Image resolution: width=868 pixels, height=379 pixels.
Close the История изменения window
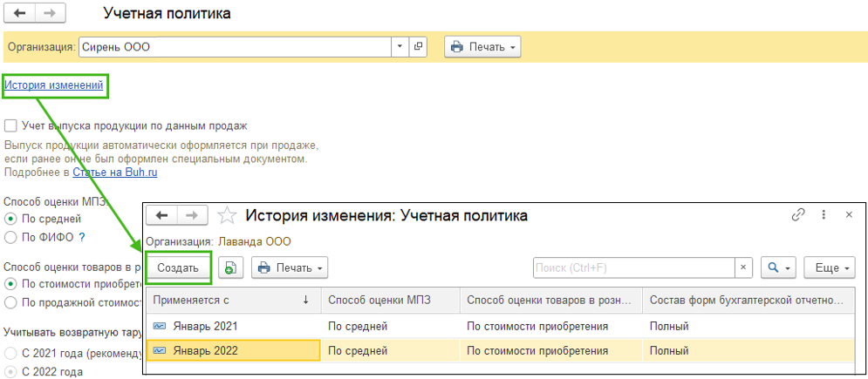click(x=849, y=215)
